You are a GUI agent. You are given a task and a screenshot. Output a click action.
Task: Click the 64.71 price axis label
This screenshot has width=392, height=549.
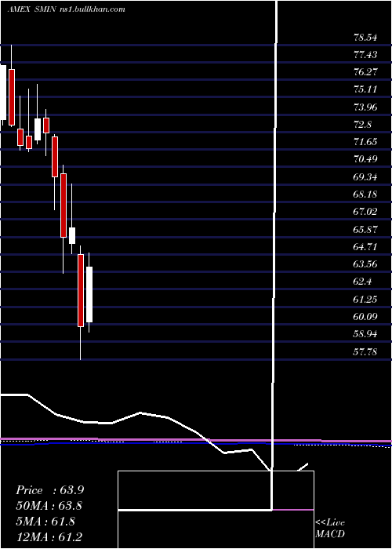365,247
